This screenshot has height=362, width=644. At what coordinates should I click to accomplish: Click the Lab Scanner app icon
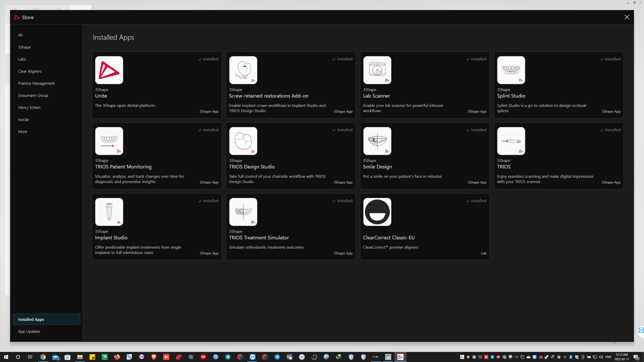click(x=377, y=70)
